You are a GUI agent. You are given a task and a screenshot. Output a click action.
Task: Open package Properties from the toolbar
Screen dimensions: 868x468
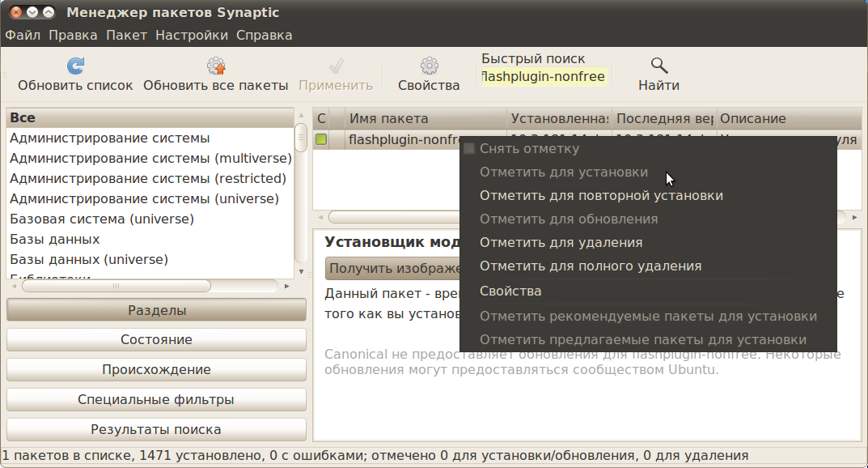429,74
